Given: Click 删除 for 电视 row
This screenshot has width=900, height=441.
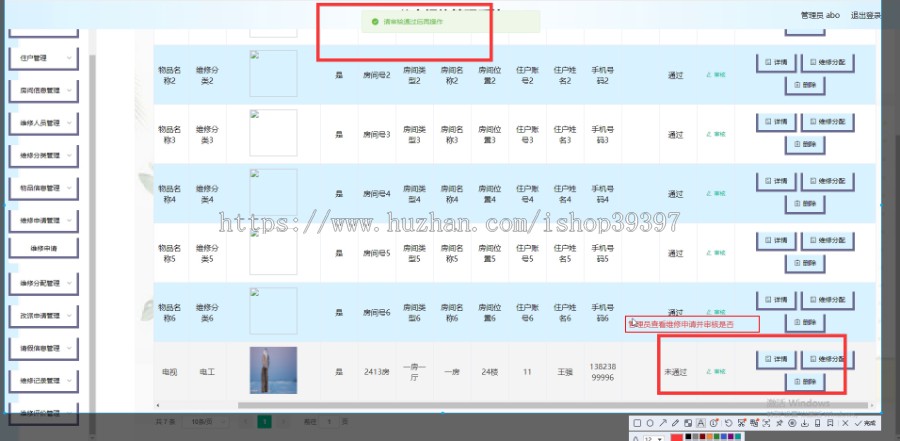Looking at the screenshot, I should click(x=805, y=382).
